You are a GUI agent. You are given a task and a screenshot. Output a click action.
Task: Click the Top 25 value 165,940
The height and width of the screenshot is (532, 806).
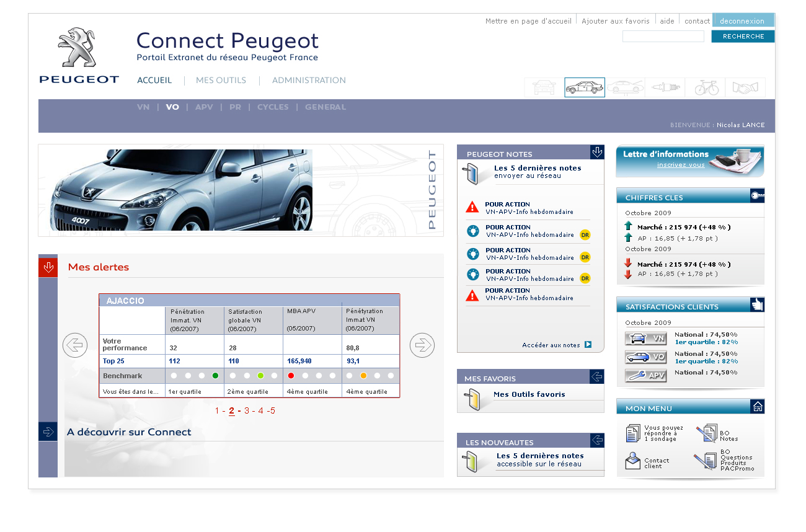coord(299,361)
